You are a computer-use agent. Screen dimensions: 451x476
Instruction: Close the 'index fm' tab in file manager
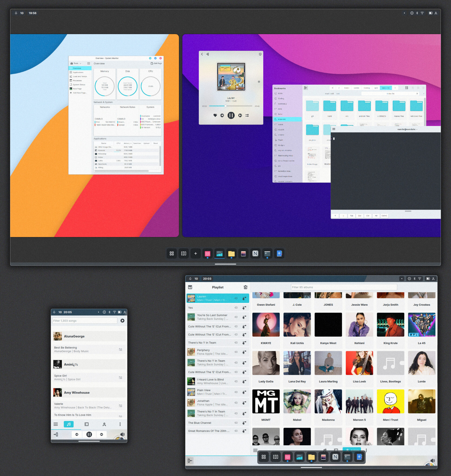coord(417,94)
